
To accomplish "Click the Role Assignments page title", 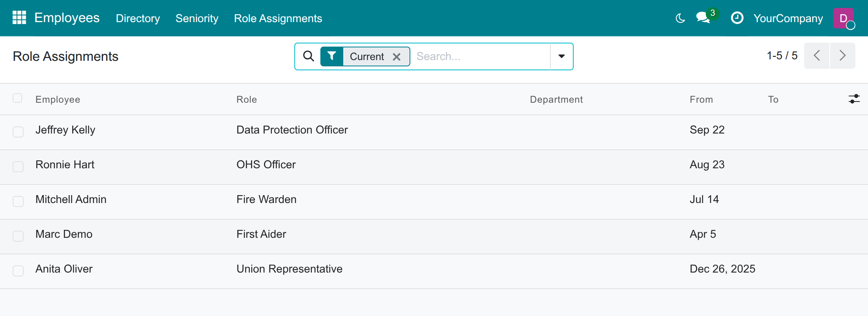I will [x=65, y=56].
